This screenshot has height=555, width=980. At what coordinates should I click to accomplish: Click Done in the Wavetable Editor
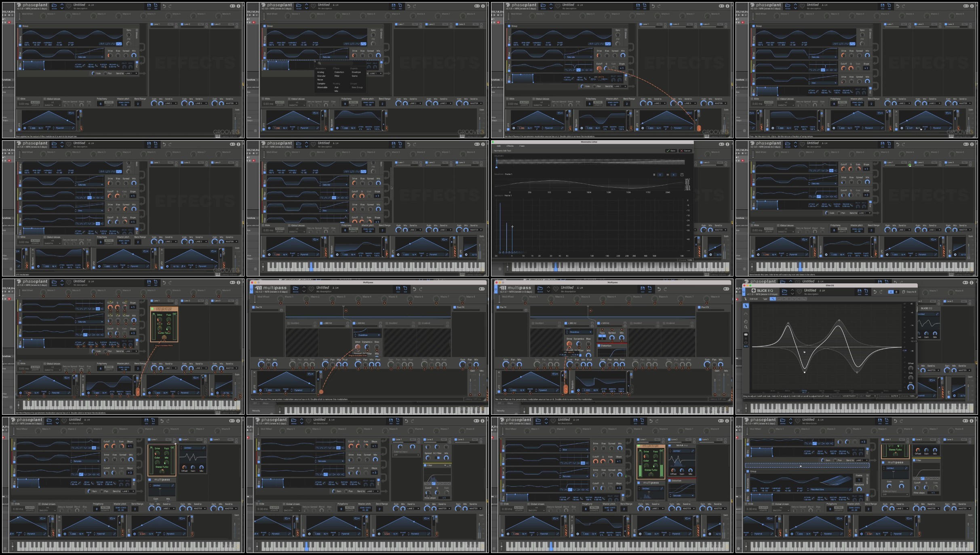(671, 151)
